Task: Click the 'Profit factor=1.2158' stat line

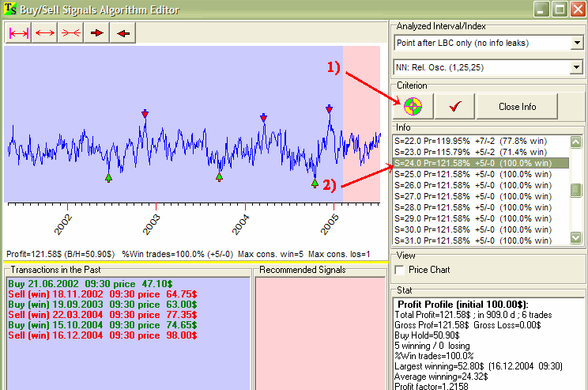Action: [x=432, y=386]
